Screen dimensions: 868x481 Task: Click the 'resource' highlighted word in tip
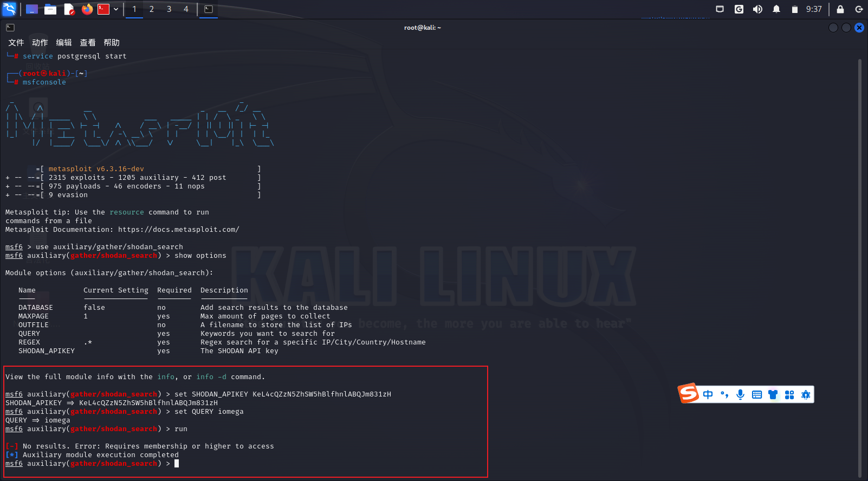[127, 212]
